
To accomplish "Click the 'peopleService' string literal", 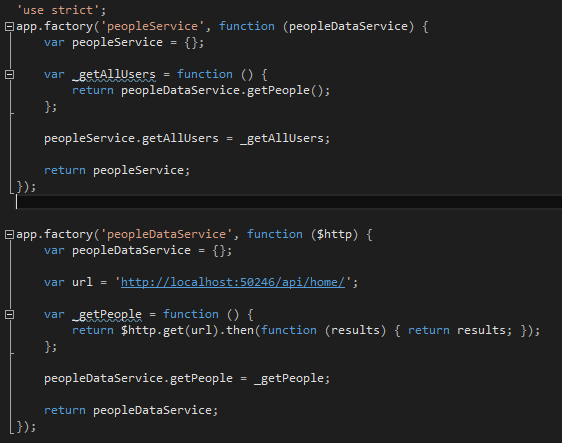I will pos(152,26).
